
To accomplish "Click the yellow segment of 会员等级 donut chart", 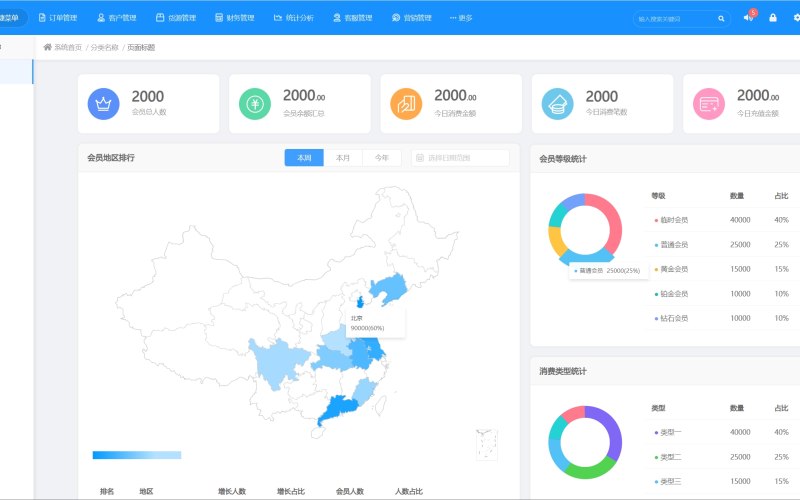I will [556, 240].
